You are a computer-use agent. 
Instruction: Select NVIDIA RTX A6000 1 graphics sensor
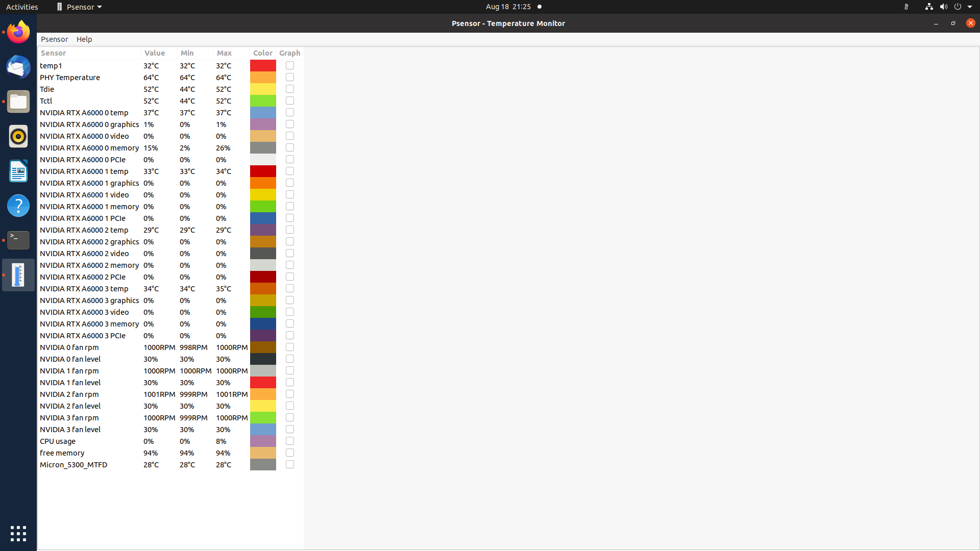(x=170, y=183)
